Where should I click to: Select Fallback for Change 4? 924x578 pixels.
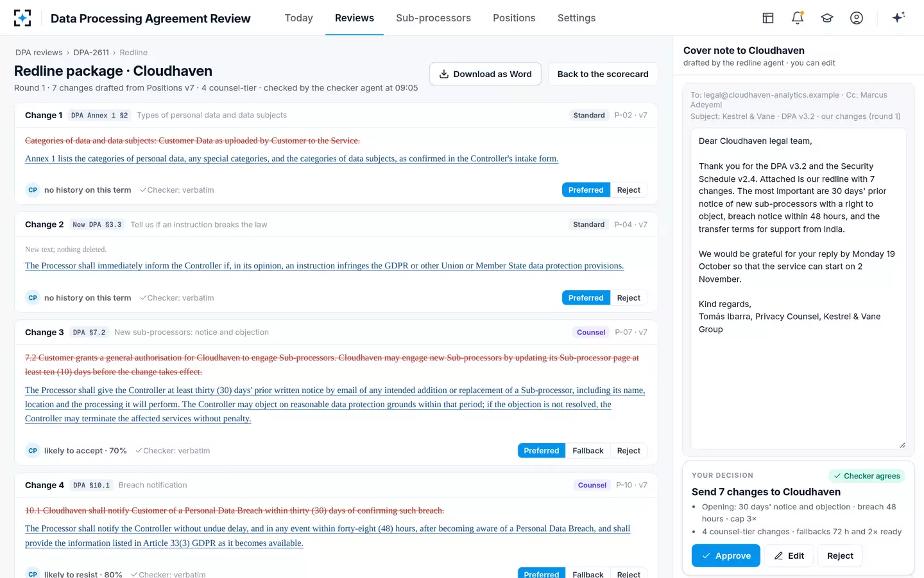click(x=588, y=574)
